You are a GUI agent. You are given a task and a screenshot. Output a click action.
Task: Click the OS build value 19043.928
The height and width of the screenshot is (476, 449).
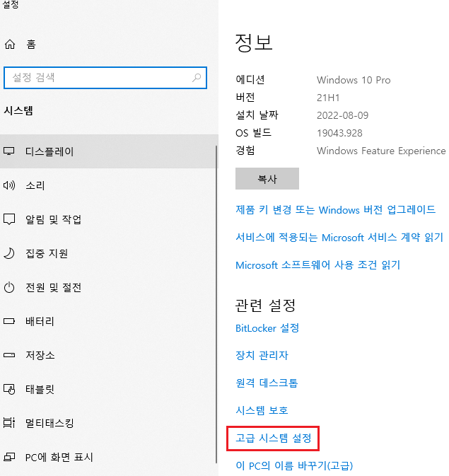click(x=339, y=133)
